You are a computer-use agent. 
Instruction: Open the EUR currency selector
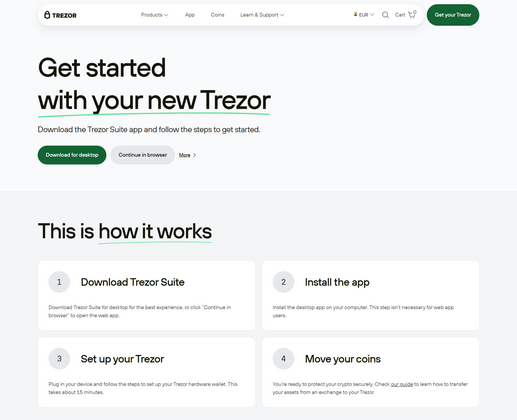pyautogui.click(x=364, y=15)
